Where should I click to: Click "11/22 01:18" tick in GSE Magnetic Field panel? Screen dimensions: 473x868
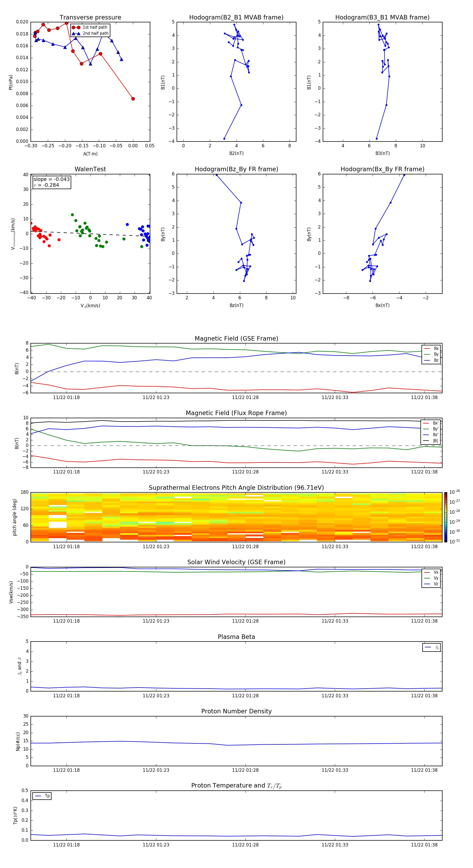[66, 397]
